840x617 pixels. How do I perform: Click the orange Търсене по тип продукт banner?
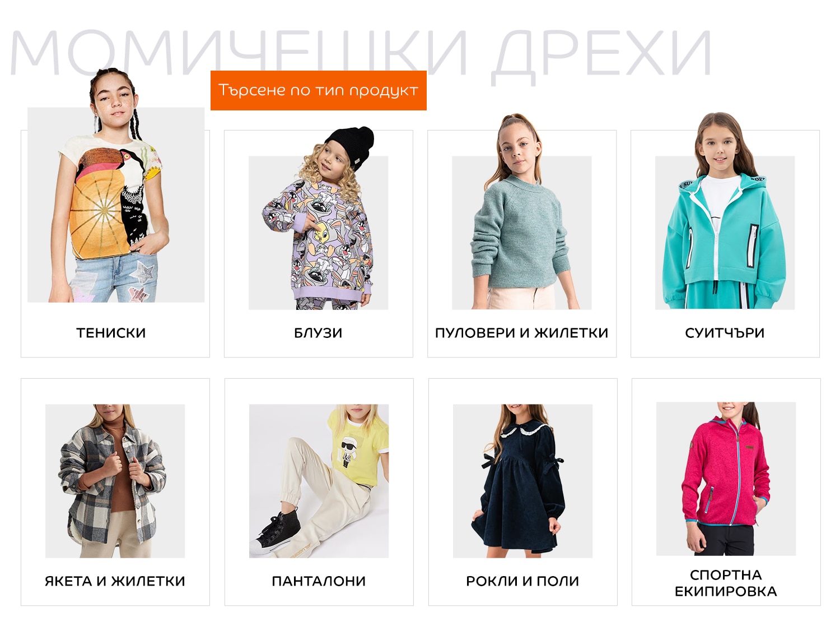point(319,90)
